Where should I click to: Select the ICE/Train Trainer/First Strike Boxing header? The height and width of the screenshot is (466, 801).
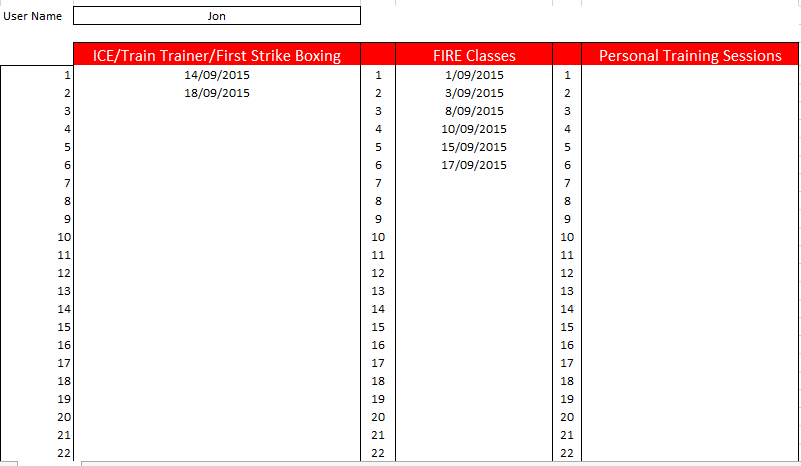[217, 56]
